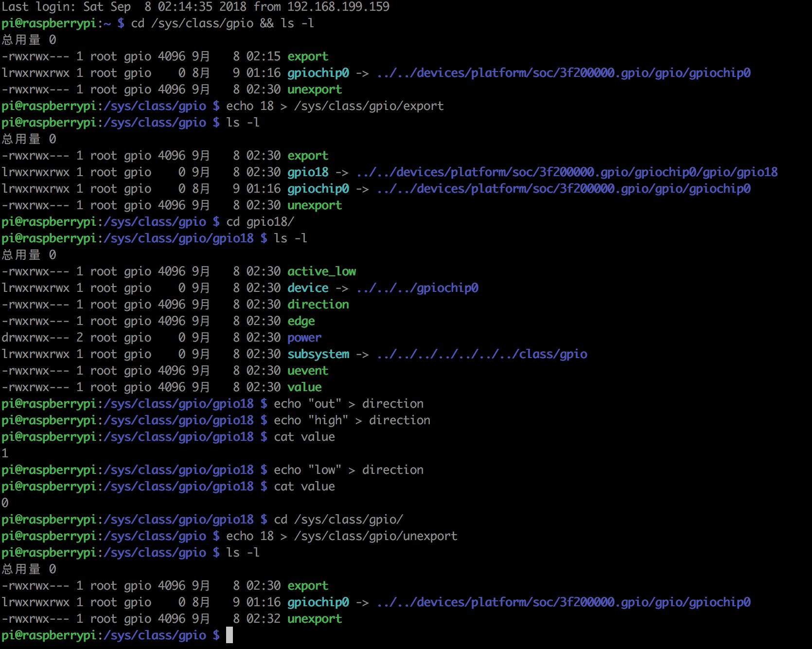Click the 'pi@raspberrypi:~' home prompt
The width and height of the screenshot is (812, 649).
pyautogui.click(x=56, y=23)
